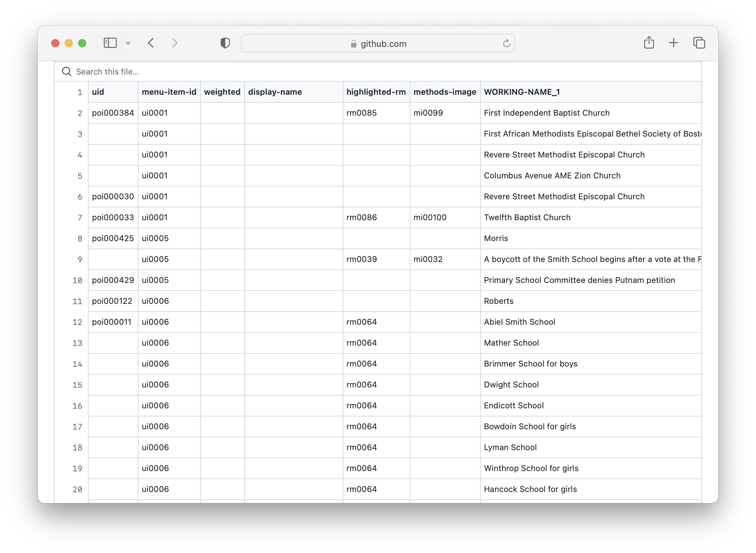Select the mi0032 methods-image cell

(x=428, y=259)
